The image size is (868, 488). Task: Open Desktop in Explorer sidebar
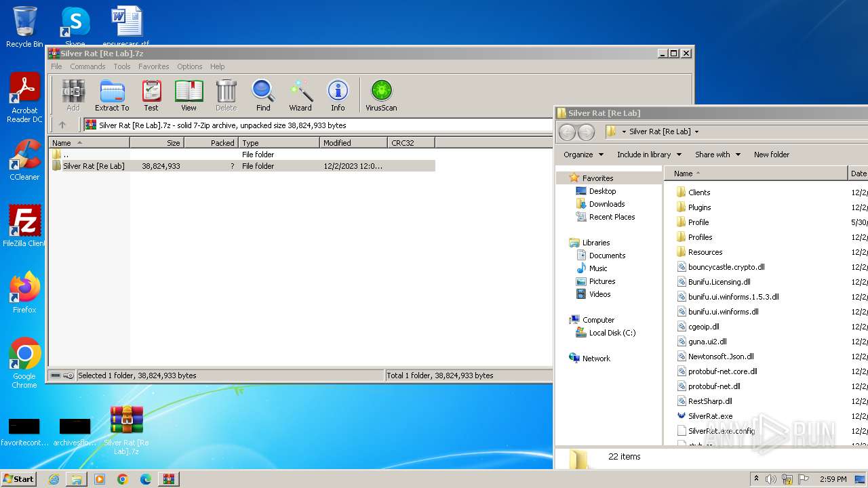pos(602,191)
